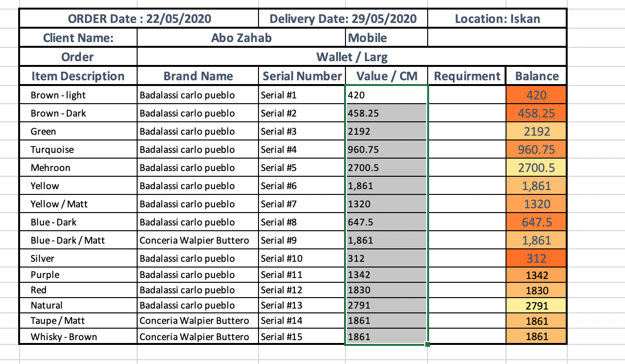Click the selection fill handle square
Screen dimensions: 625x364
pos(427,344)
